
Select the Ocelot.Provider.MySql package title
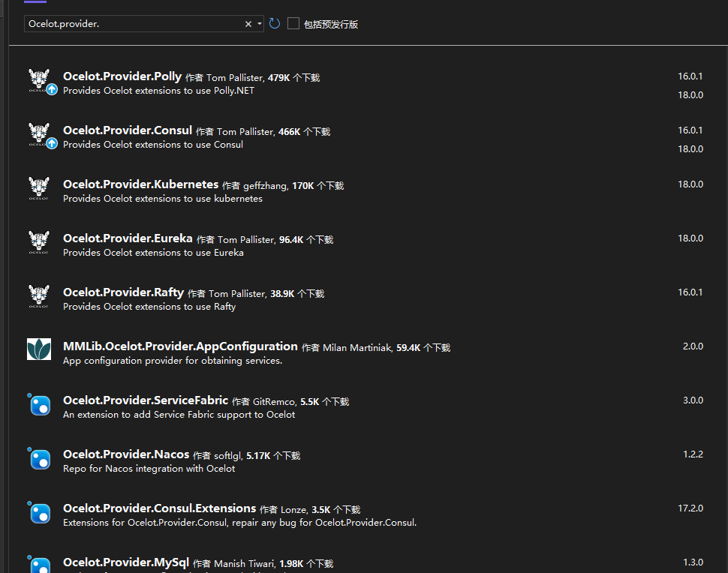click(x=126, y=562)
